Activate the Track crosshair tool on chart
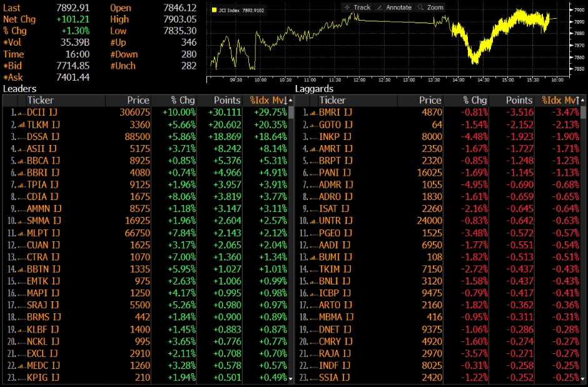 coord(357,7)
